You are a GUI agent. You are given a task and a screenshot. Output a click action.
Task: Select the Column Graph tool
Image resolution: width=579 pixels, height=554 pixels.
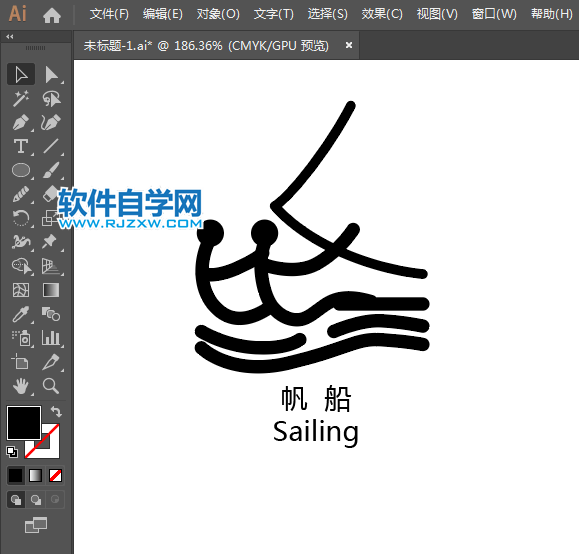click(51, 338)
